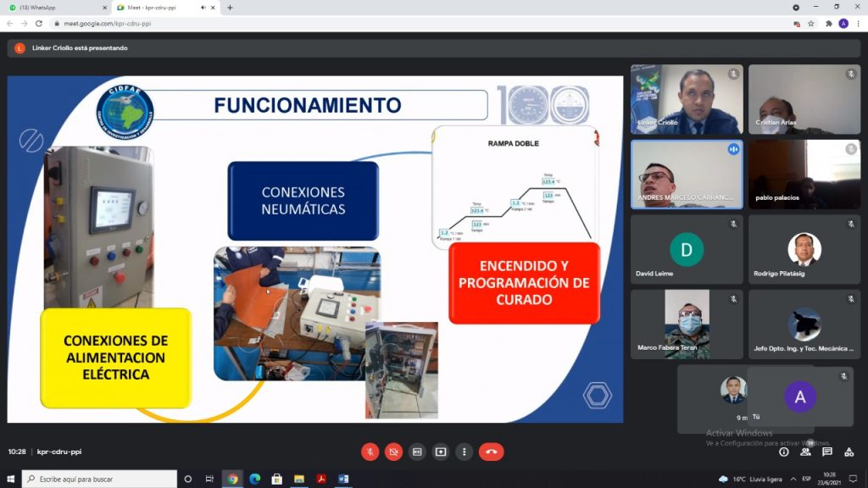Open Meet more options menu
Screen dimensions: 868x488
(x=464, y=452)
